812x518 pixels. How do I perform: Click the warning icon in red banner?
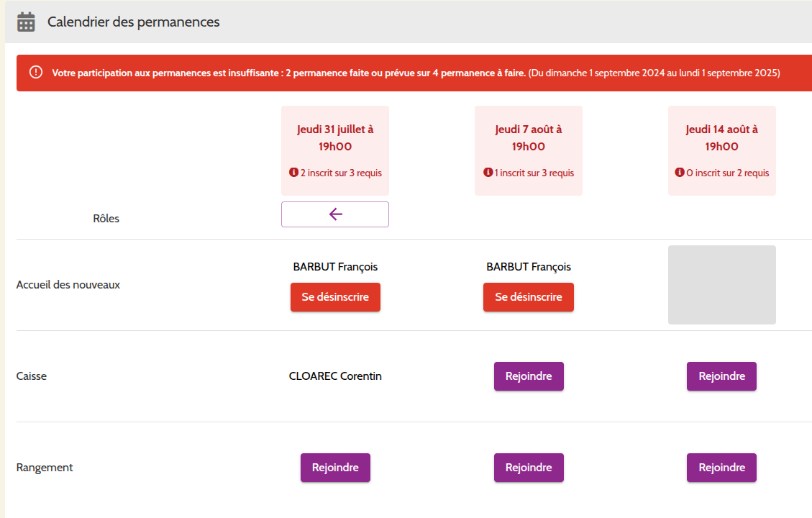point(35,73)
